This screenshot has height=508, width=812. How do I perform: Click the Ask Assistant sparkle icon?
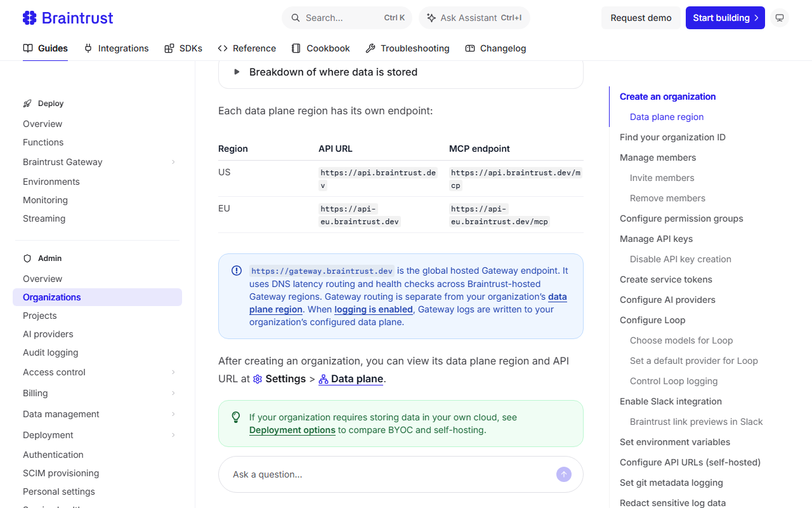tap(431, 18)
